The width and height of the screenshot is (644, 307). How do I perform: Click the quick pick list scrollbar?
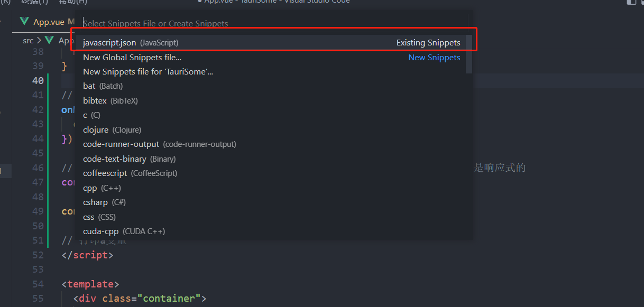click(469, 54)
